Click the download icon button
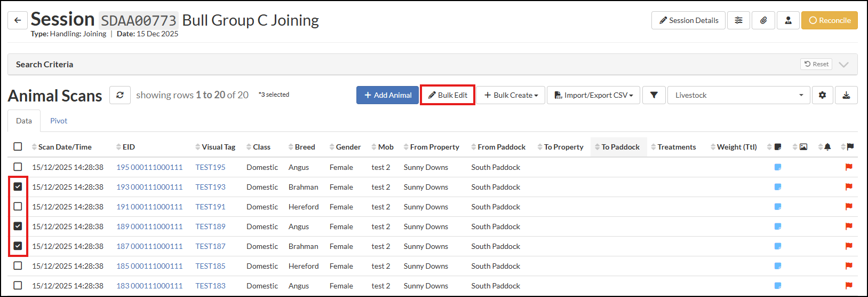The image size is (868, 297). point(846,95)
